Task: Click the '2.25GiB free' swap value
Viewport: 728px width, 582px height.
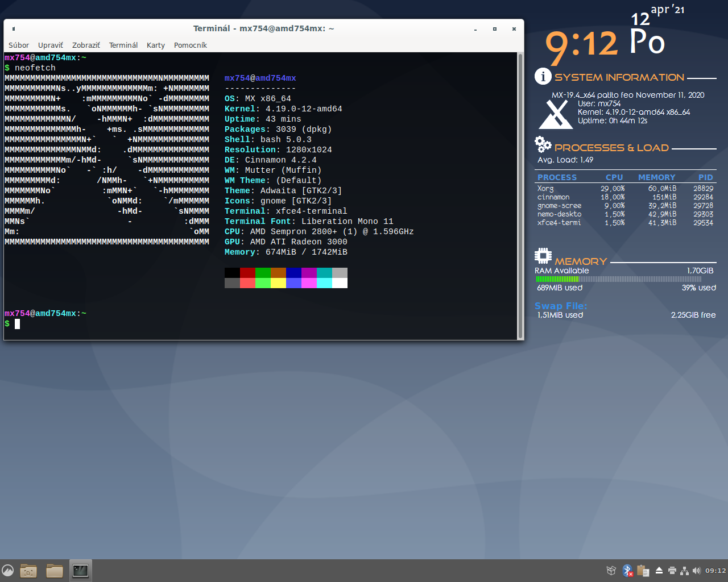Action: 693,315
